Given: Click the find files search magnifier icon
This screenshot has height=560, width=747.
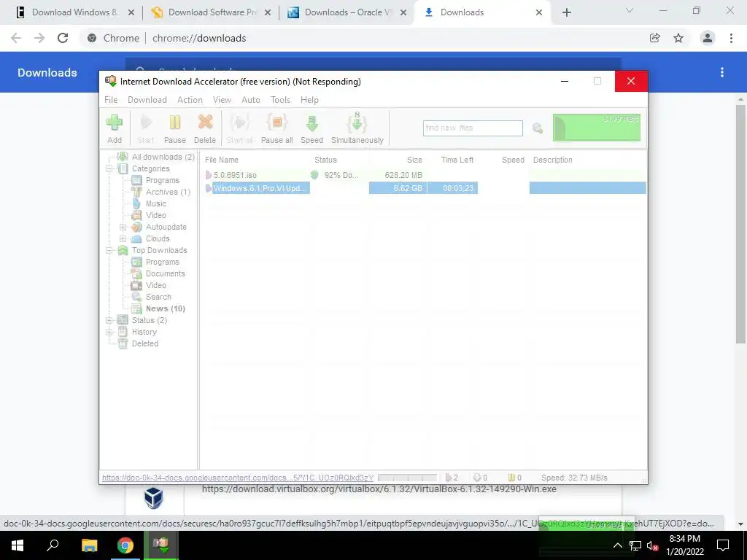Looking at the screenshot, I should (x=538, y=128).
